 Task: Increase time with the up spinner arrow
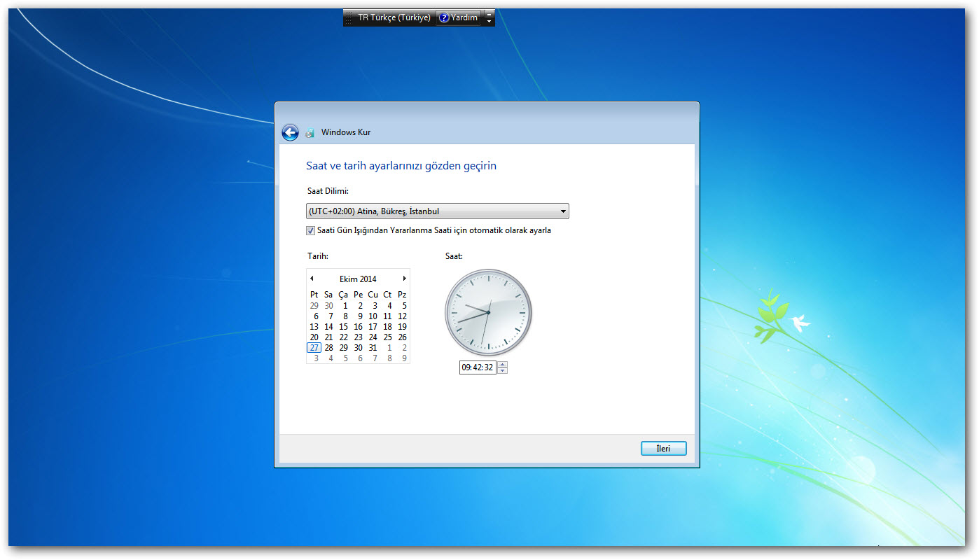pyautogui.click(x=502, y=364)
